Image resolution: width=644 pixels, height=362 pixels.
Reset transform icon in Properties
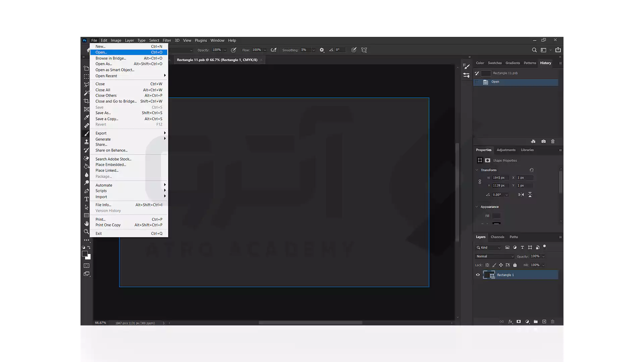(x=531, y=170)
